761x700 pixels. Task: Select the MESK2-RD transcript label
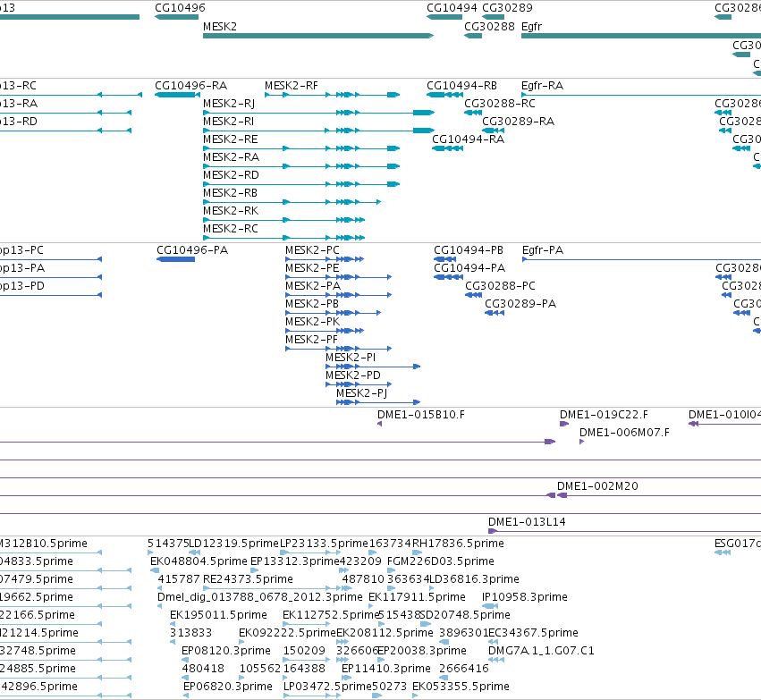231,175
